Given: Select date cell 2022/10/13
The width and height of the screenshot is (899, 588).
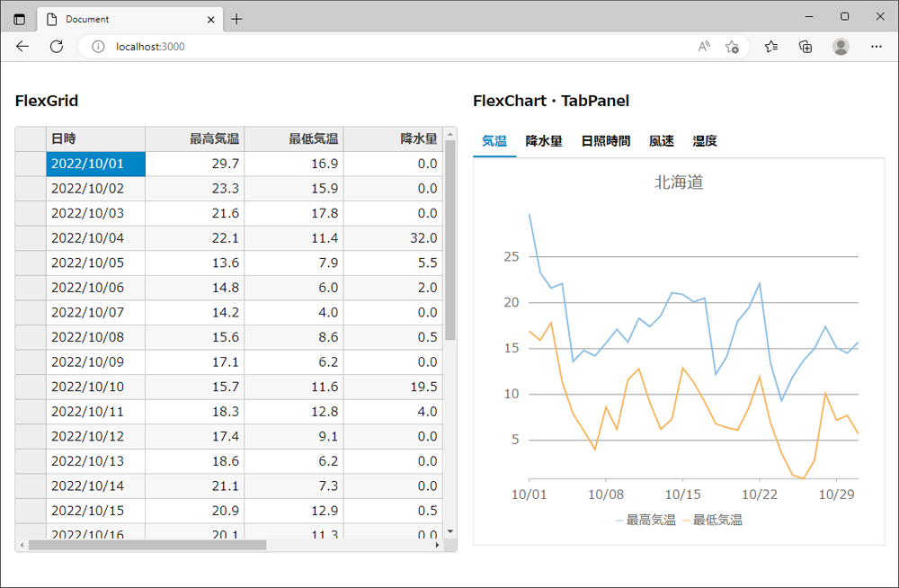Looking at the screenshot, I should (x=96, y=461).
